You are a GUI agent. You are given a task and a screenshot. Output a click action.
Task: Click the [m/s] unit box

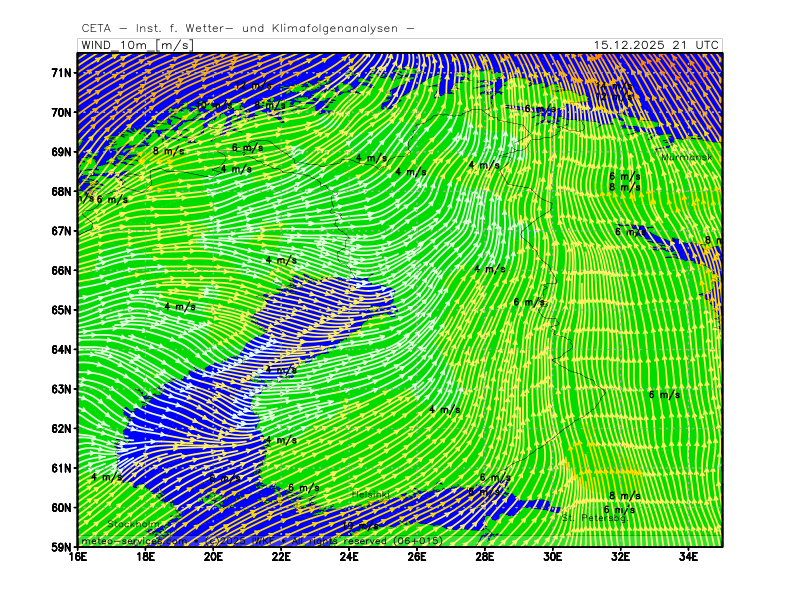click(x=175, y=45)
